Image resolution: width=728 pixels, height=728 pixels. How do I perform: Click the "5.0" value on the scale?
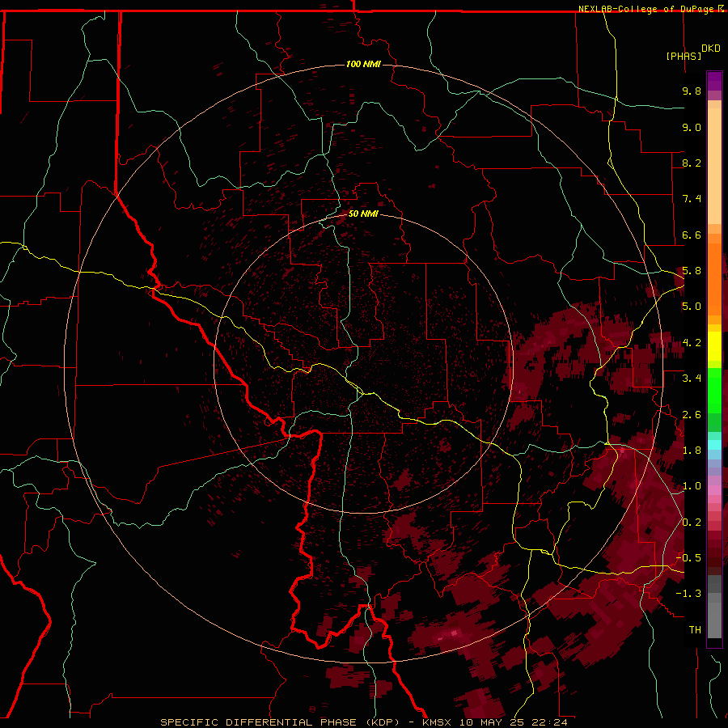(692, 307)
